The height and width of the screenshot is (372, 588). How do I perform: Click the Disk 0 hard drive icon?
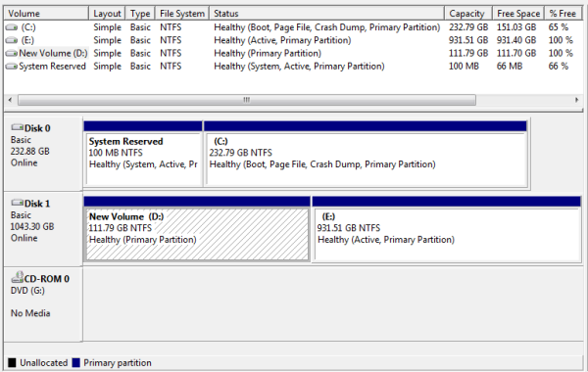pos(18,127)
